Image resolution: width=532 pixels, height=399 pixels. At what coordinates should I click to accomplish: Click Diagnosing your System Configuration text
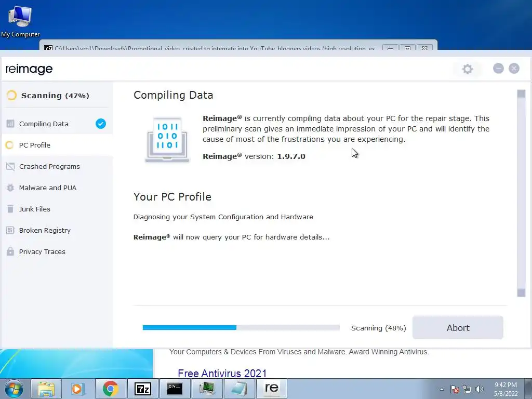[x=223, y=217]
